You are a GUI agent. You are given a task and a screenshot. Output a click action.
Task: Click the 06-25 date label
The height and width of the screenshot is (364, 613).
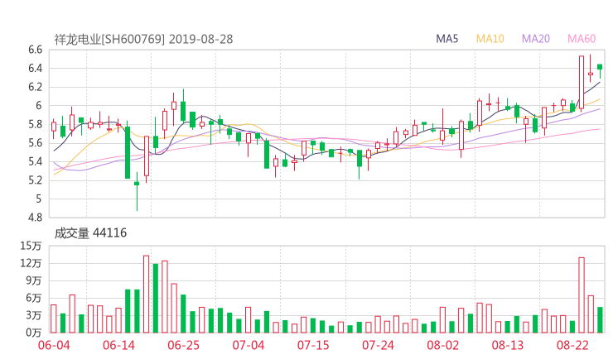click(x=184, y=344)
